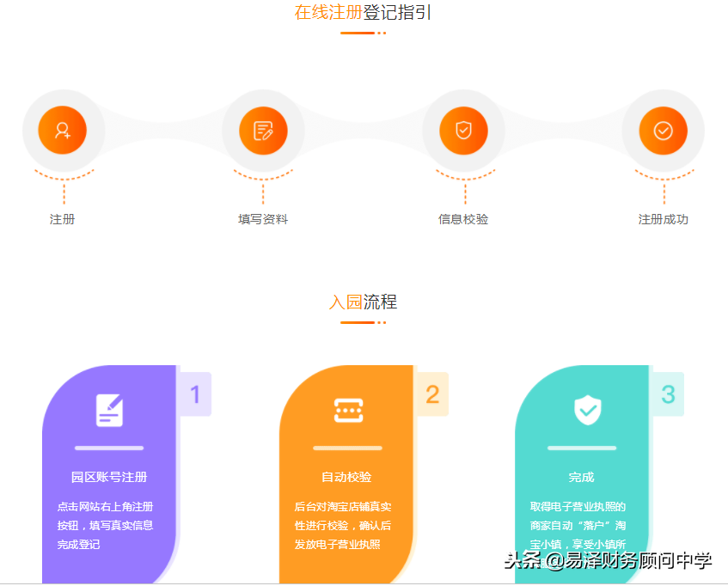Click the number 2 step badge
728x586 pixels.
(432, 394)
